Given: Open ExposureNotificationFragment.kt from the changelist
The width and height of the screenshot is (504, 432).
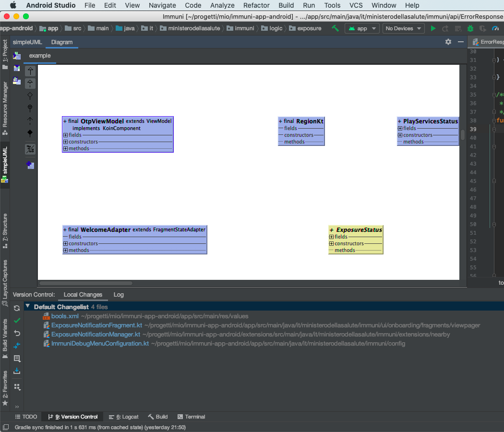Looking at the screenshot, I should point(97,325).
